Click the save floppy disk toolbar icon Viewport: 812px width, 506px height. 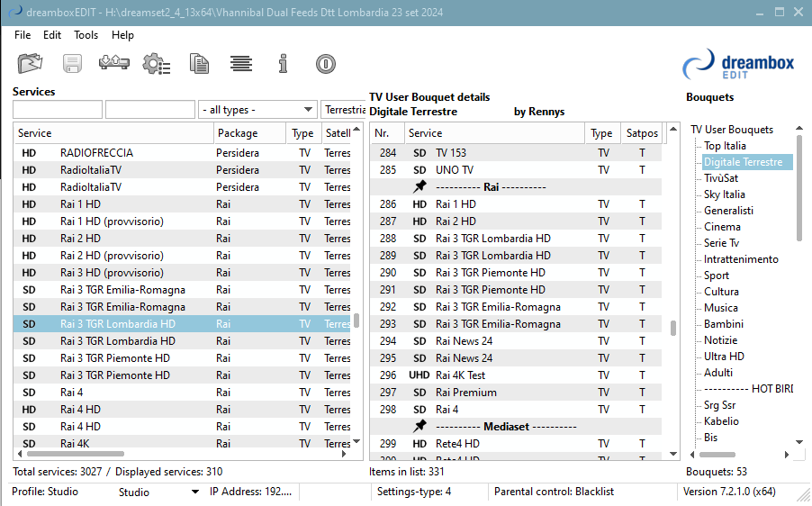pos(72,64)
